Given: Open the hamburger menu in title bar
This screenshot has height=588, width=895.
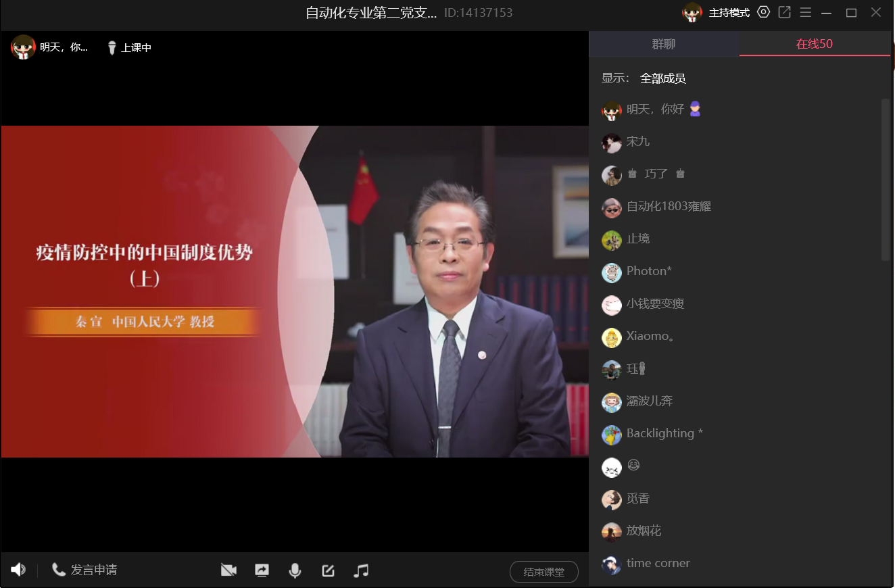Looking at the screenshot, I should 805,12.
